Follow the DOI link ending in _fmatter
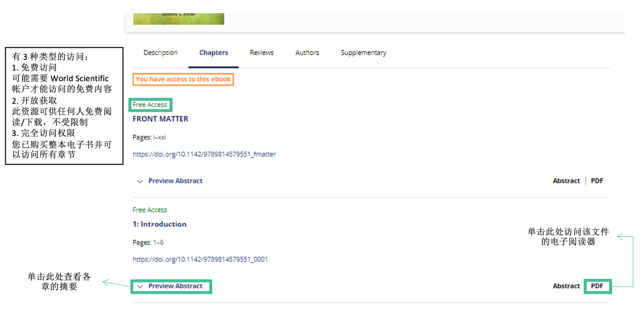Image resolution: width=644 pixels, height=319 pixels. coord(204,154)
